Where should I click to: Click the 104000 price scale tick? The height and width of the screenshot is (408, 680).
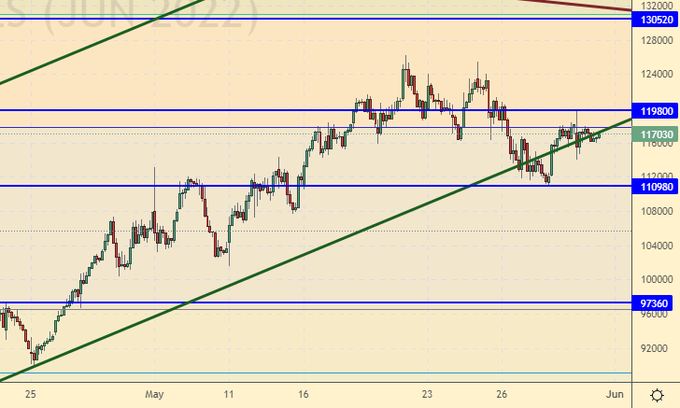click(655, 246)
